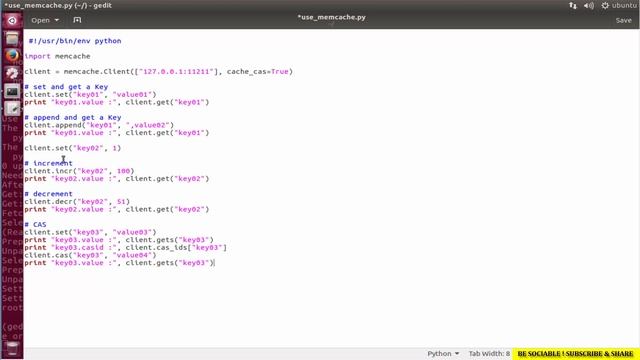Create a new document with the toolbar icon

[x=77, y=20]
